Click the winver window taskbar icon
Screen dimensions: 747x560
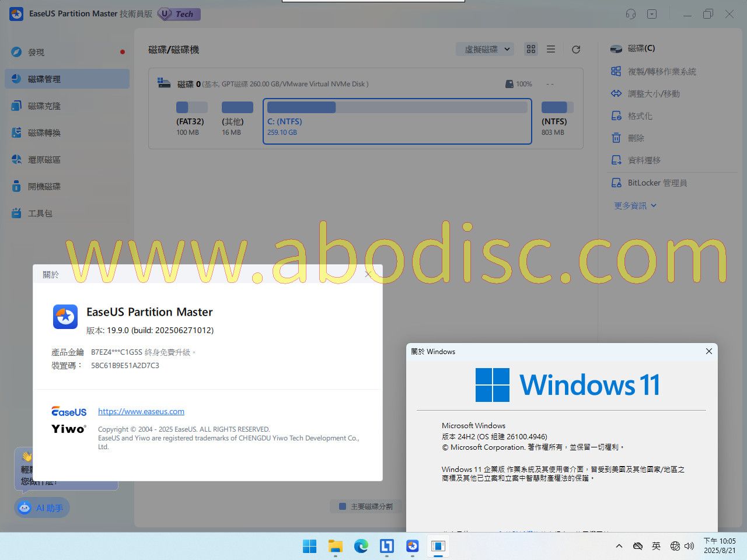pos(438,546)
